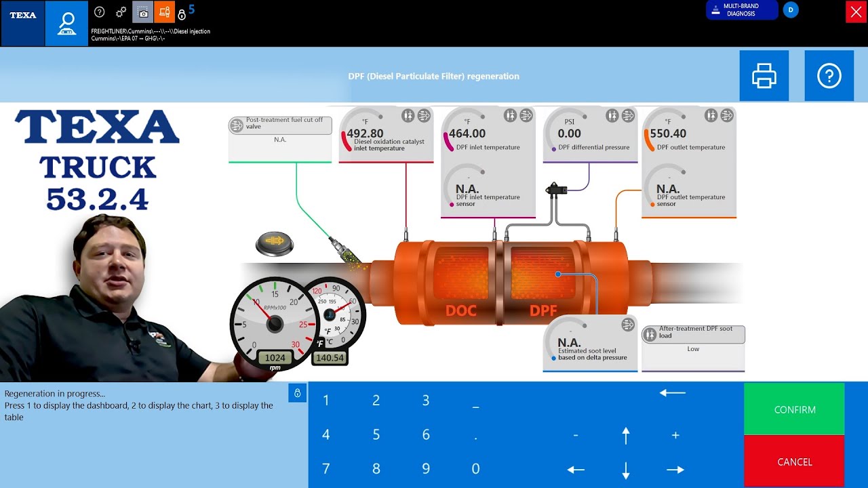Screen dimensions: 868x488
Task: Open the question mark help icon in top bar
Action: pyautogui.click(x=100, y=12)
